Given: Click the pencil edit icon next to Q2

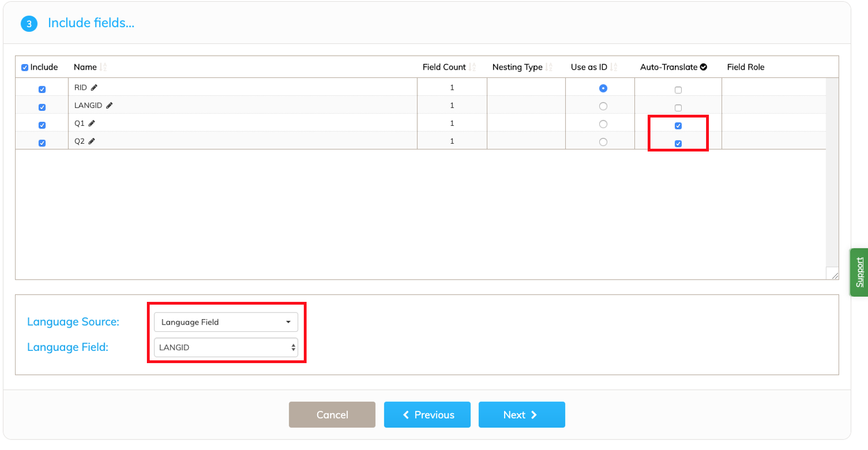Looking at the screenshot, I should 92,141.
